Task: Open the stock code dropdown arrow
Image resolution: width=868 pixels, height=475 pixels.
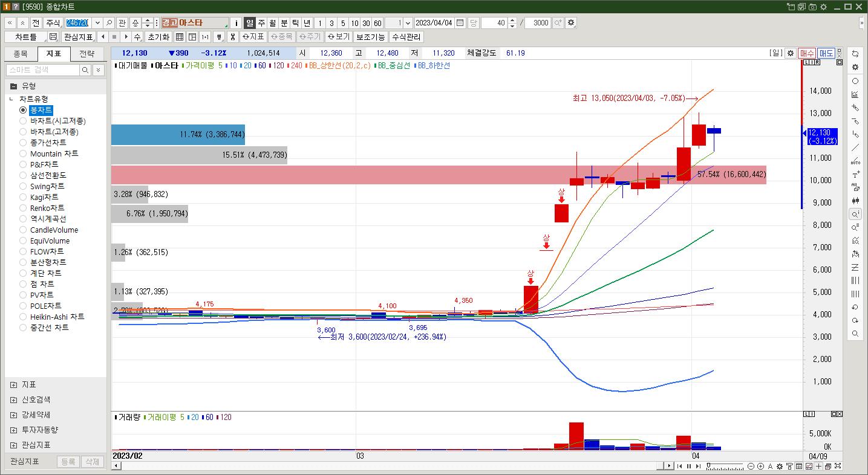Action: 97,23
